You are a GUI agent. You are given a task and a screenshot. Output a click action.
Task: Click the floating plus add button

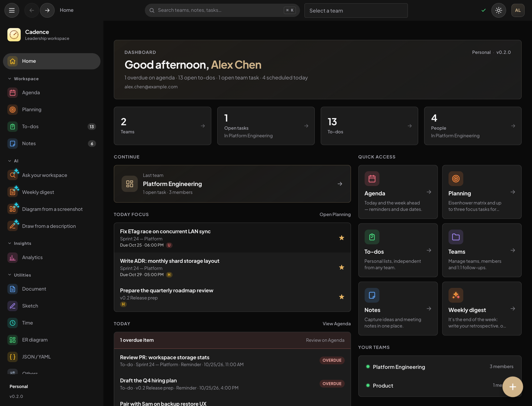click(x=513, y=387)
